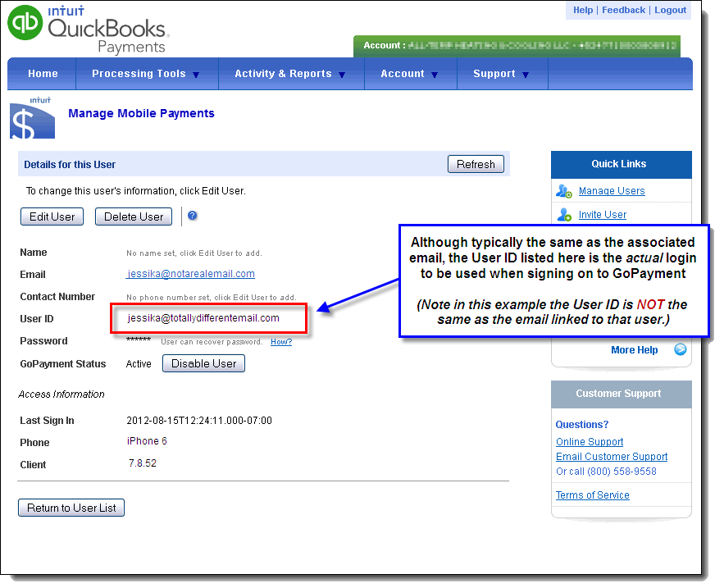Click the QuickBooks green logo icon
Viewport: 715px width, 588px height.
tap(25, 22)
